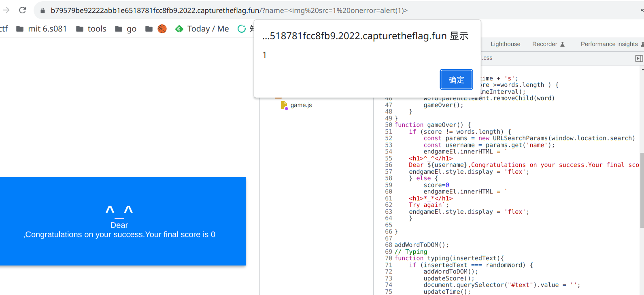
Task: Click 'const username = params.get' code line
Action: pyautogui.click(x=489, y=145)
